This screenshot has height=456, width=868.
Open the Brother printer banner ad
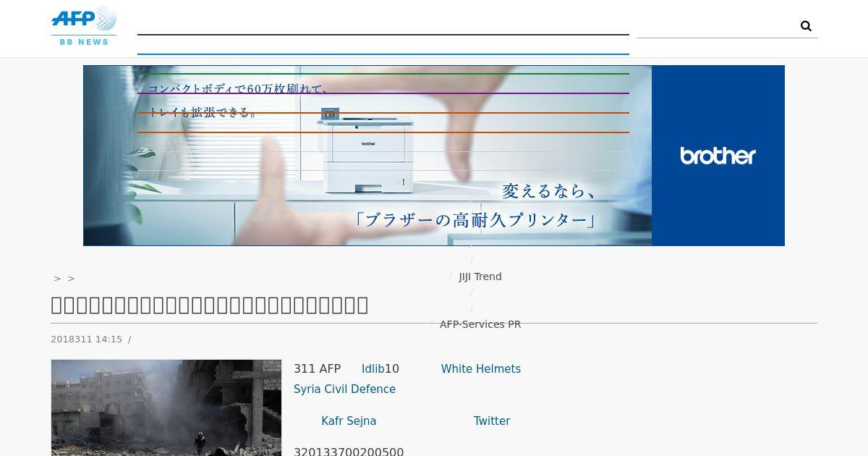click(x=434, y=156)
